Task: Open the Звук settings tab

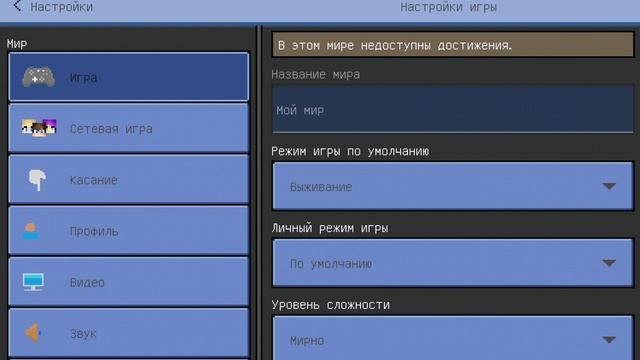Action: click(x=129, y=333)
